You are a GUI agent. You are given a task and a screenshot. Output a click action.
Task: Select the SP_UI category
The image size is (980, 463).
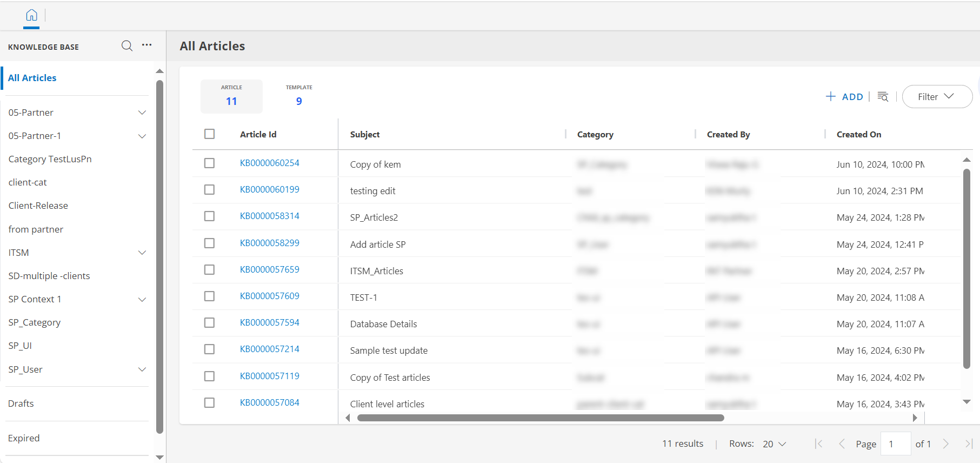tap(20, 346)
